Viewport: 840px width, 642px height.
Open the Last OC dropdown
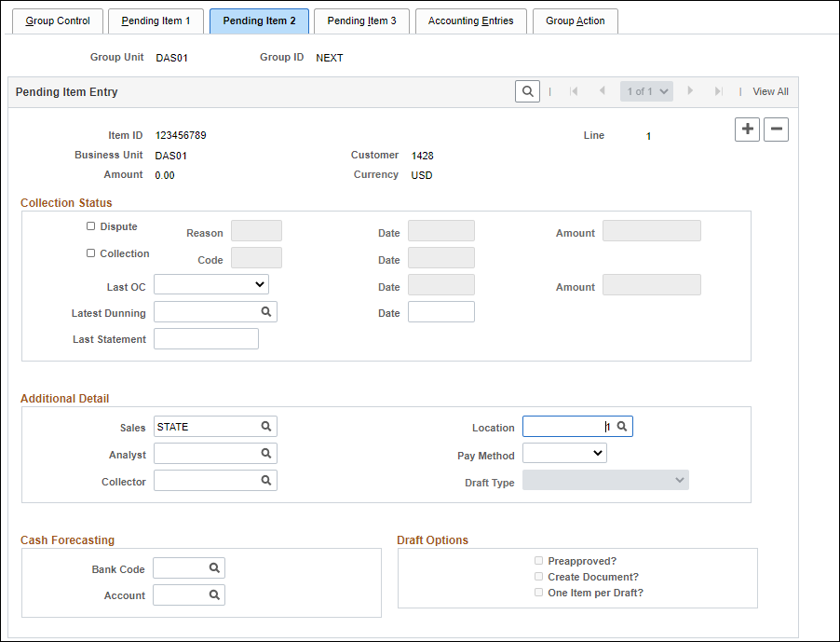[x=211, y=284]
